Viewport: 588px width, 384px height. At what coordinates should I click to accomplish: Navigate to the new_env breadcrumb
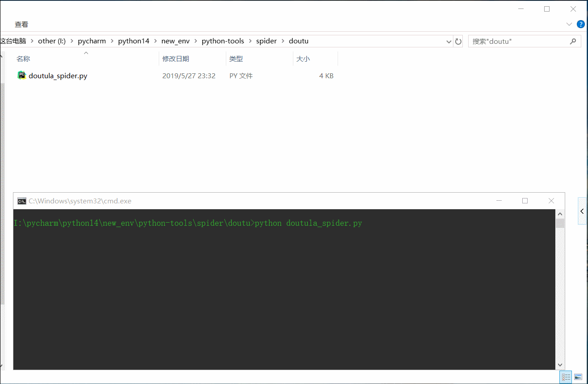pyautogui.click(x=175, y=41)
